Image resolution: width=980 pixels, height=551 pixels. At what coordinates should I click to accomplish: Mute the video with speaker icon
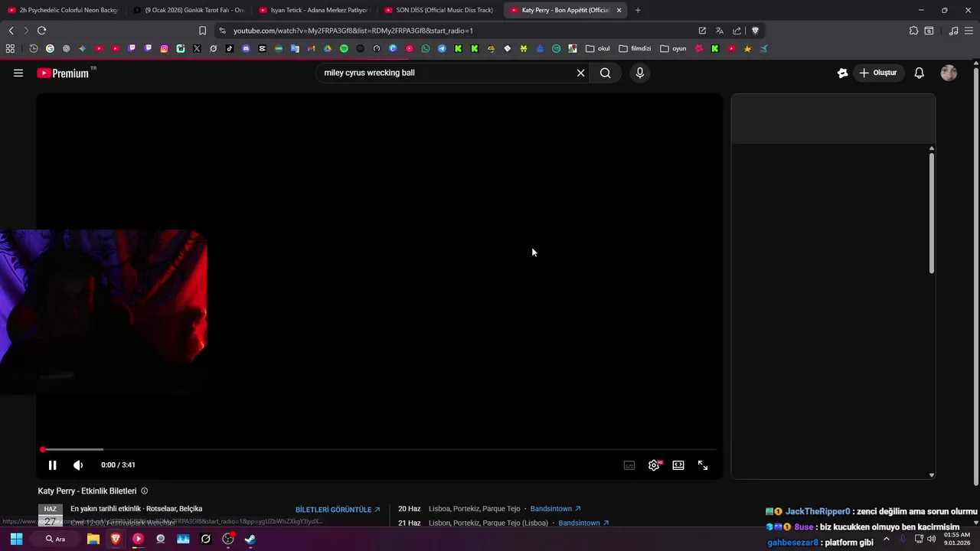click(x=78, y=465)
